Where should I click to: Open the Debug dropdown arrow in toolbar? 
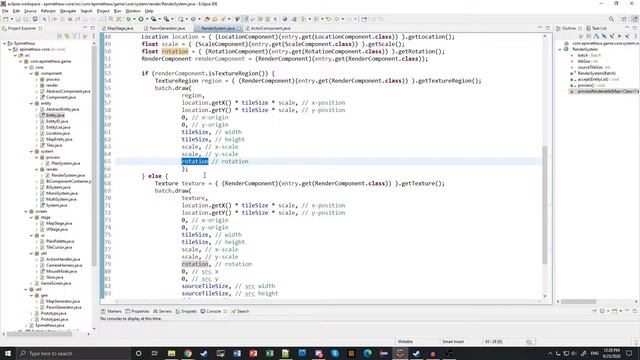(134, 19)
